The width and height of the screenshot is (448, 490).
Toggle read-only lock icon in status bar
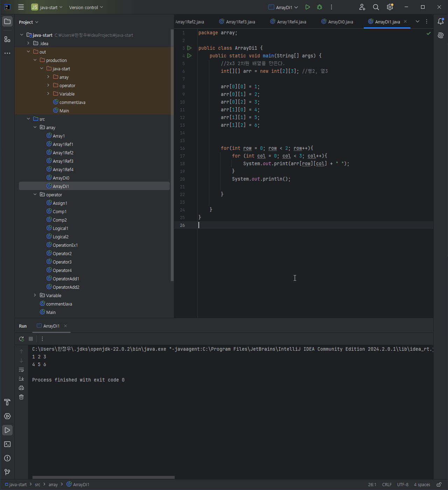pos(439,485)
